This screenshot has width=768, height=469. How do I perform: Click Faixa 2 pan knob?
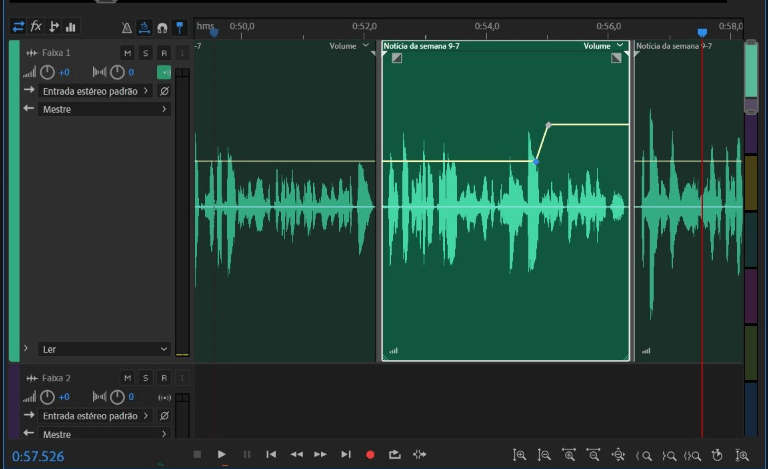click(117, 397)
